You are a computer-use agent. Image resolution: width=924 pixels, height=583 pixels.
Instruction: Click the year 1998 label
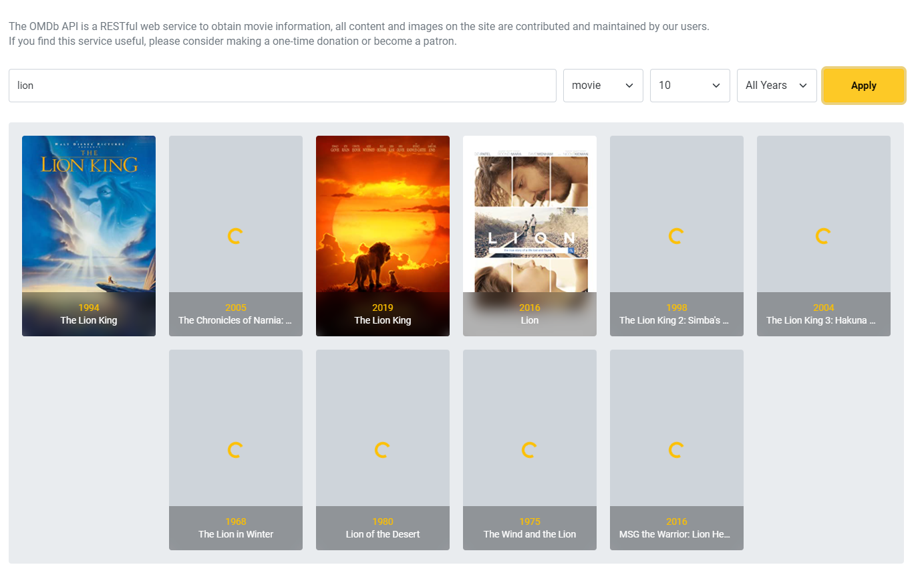point(677,308)
